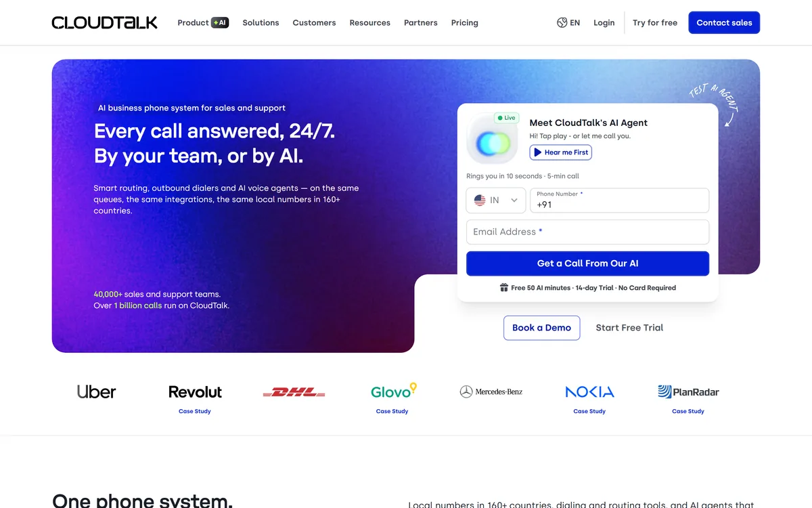
Task: Click "Rings you in 10 seconds · 5-min call"
Action: 522,176
